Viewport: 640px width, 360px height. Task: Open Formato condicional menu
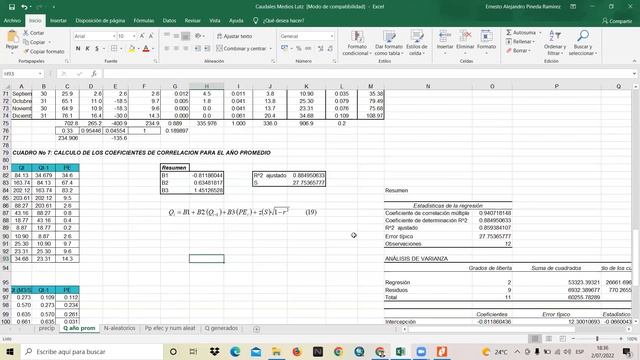pos(357,43)
